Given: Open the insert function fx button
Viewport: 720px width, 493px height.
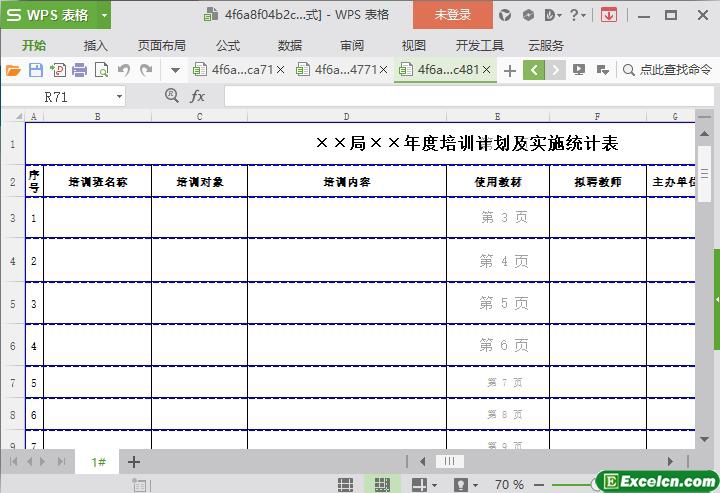Looking at the screenshot, I should [x=197, y=96].
